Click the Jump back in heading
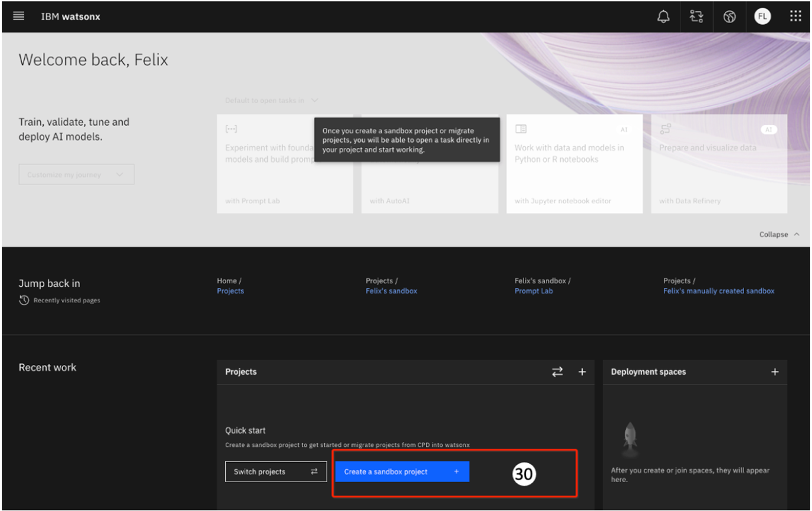Viewport: 812px width, 511px height. (49, 283)
